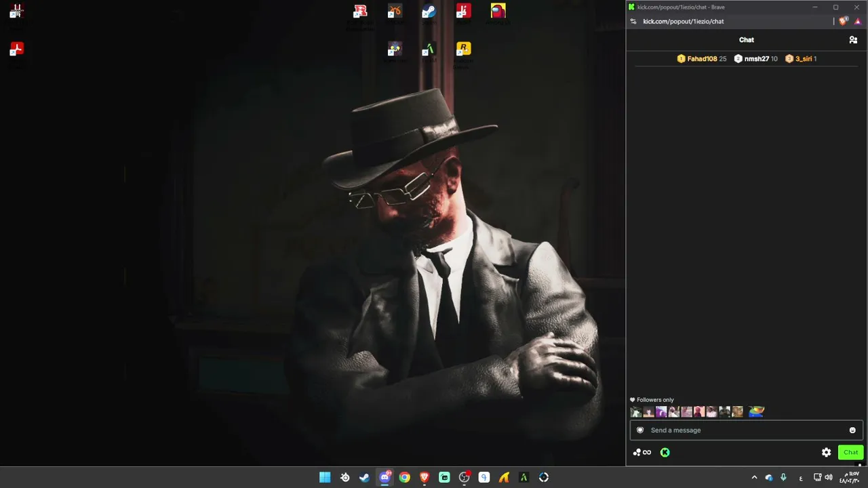Image resolution: width=868 pixels, height=488 pixels.
Task: Open the green arrow app in the taskbar
Action: pos(524,477)
